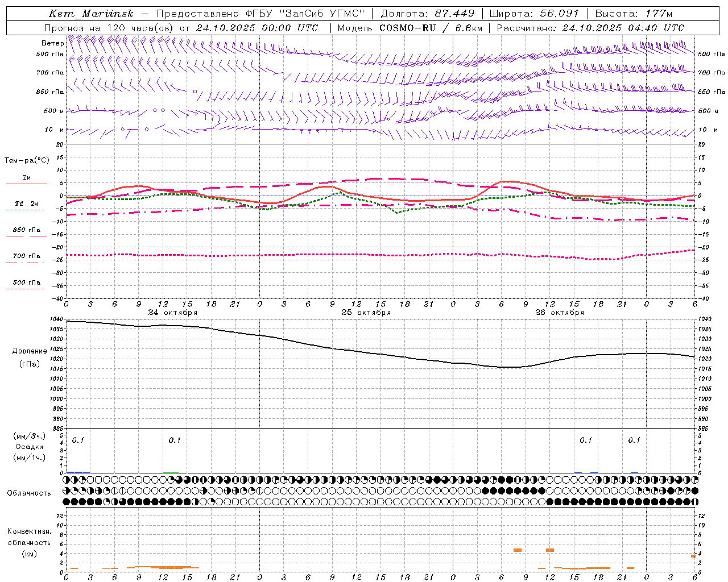Select the elevation text Высота: 177м
This screenshot has height=582, width=728.
point(634,14)
